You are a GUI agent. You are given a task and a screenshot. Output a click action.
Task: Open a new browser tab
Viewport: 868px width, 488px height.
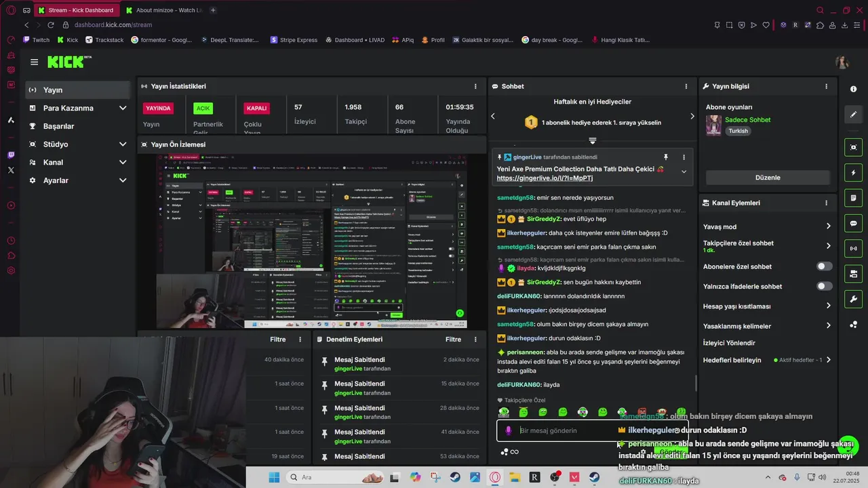213,10
